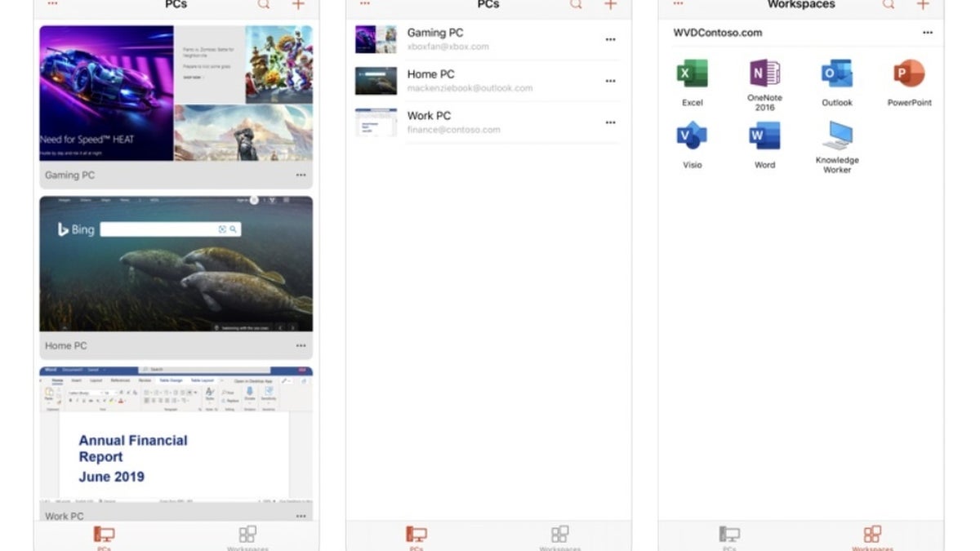
Task: Open Outlook app icon
Action: click(x=837, y=73)
